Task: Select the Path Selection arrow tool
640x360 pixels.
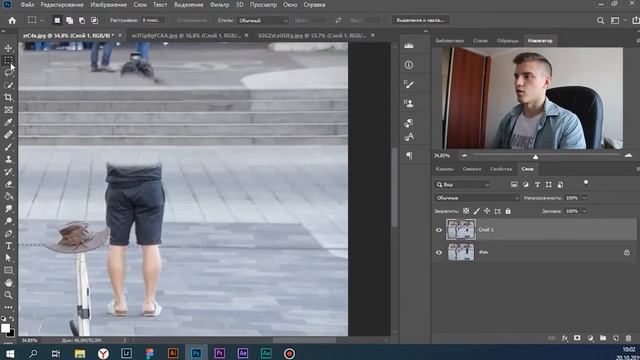Action: click(x=8, y=258)
